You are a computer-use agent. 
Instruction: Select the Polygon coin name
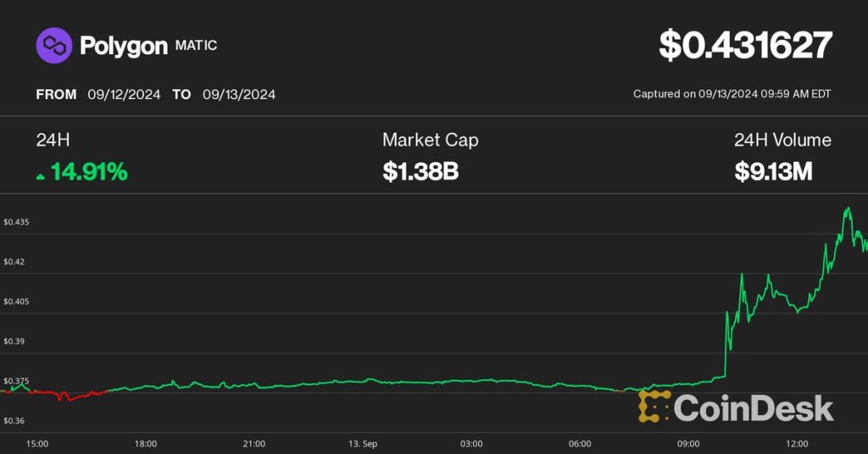point(123,46)
